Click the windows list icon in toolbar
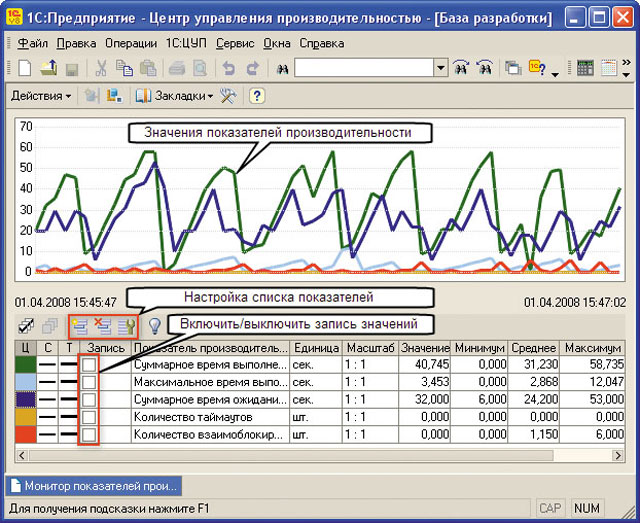The image size is (640, 523). [513, 68]
